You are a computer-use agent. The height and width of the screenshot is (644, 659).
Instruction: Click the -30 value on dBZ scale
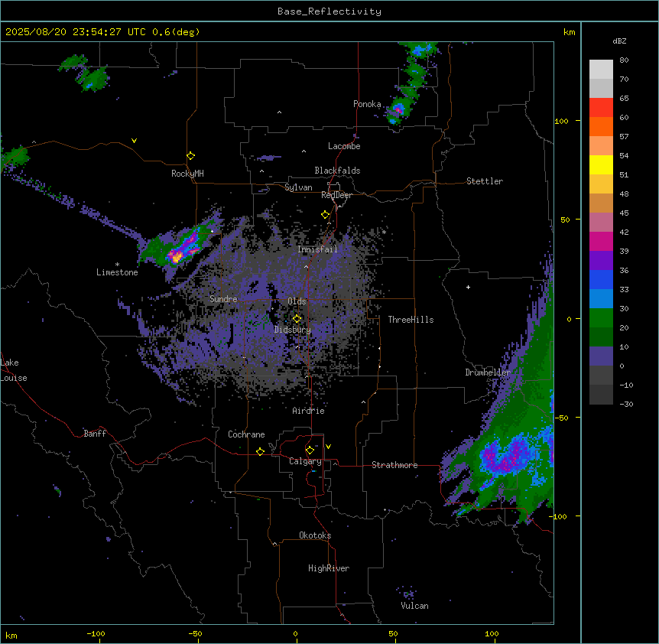[x=626, y=404]
